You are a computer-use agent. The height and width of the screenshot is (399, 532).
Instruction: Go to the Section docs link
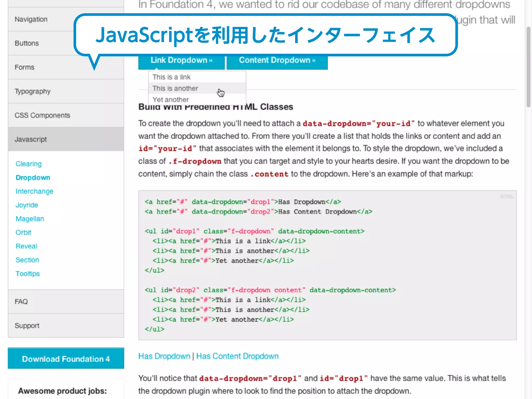coord(27,260)
